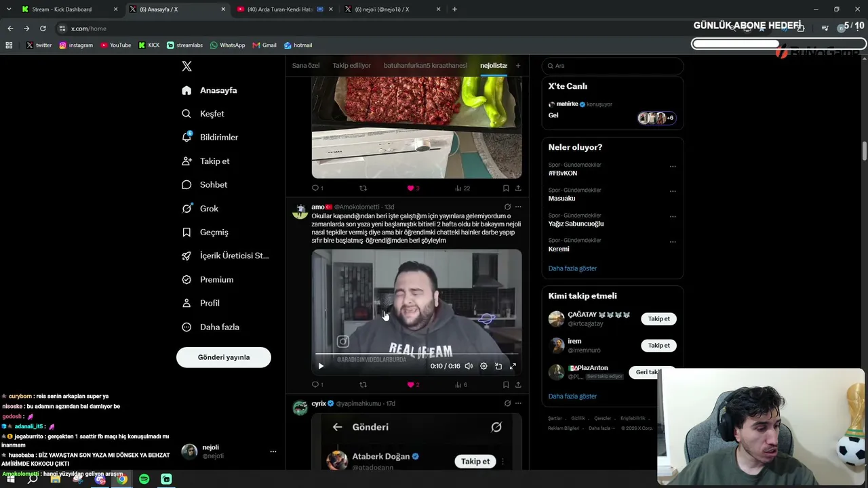Screen dimensions: 868x488
Task: Enter fullscreen on the video
Action: click(513, 366)
